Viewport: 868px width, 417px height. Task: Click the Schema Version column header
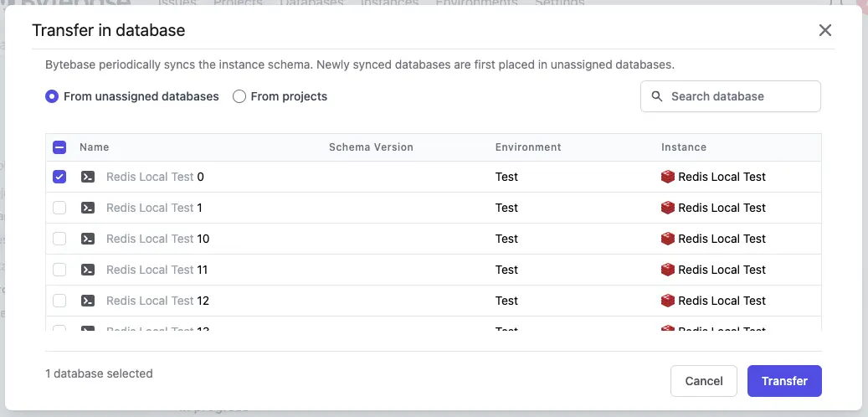point(371,147)
